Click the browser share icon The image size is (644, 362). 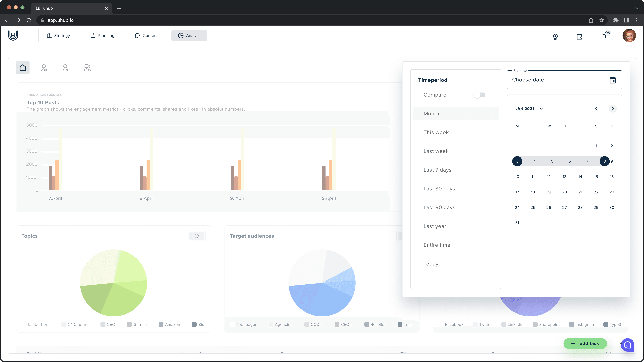591,20
